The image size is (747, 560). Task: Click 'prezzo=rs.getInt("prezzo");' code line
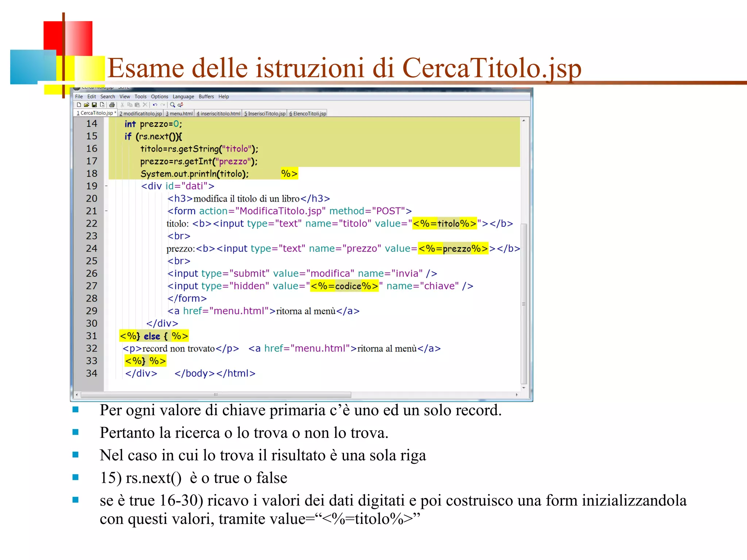pos(199,161)
